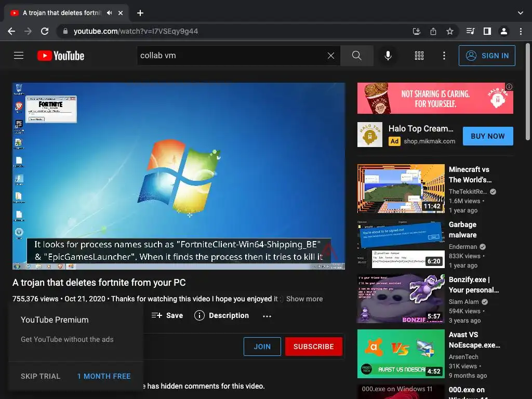Click the JOIN channel button
Image resolution: width=532 pixels, height=399 pixels.
[262, 347]
